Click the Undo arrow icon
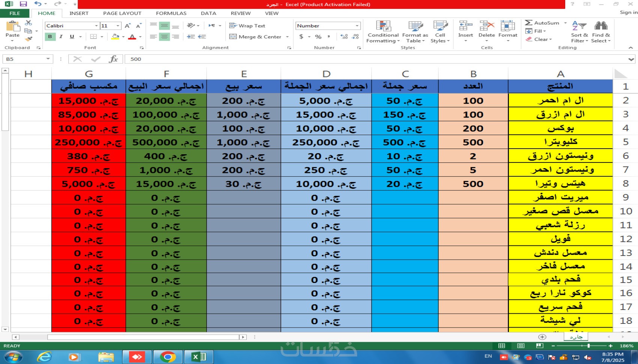The image size is (638, 364). [38, 4]
